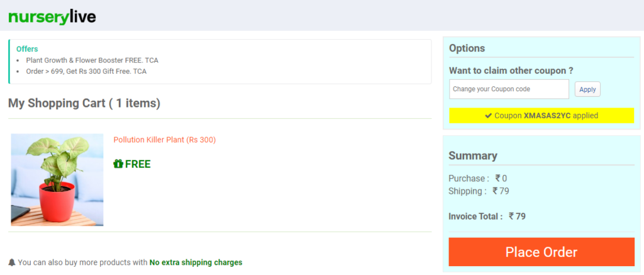Click the Shipping ₹ 79 line
The height and width of the screenshot is (275, 644).
pos(479,191)
